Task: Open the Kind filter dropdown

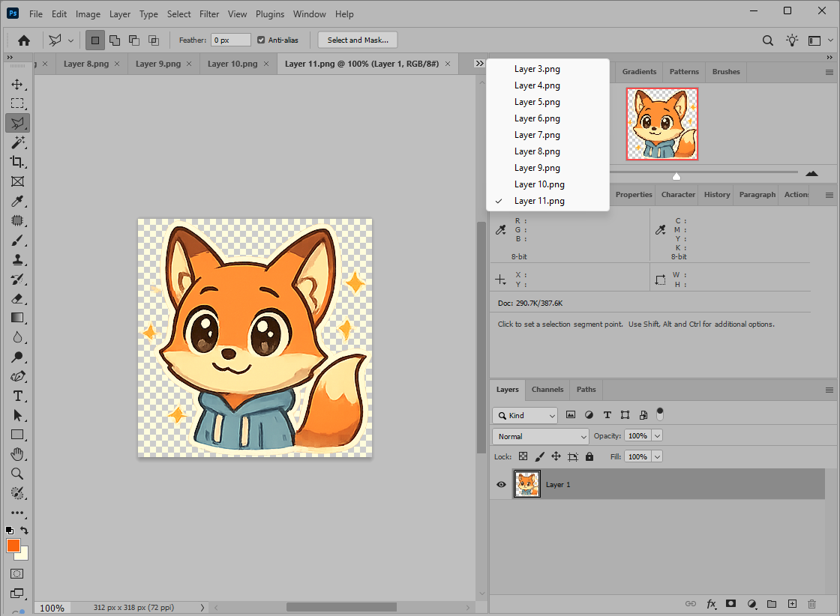Action: tap(525, 415)
